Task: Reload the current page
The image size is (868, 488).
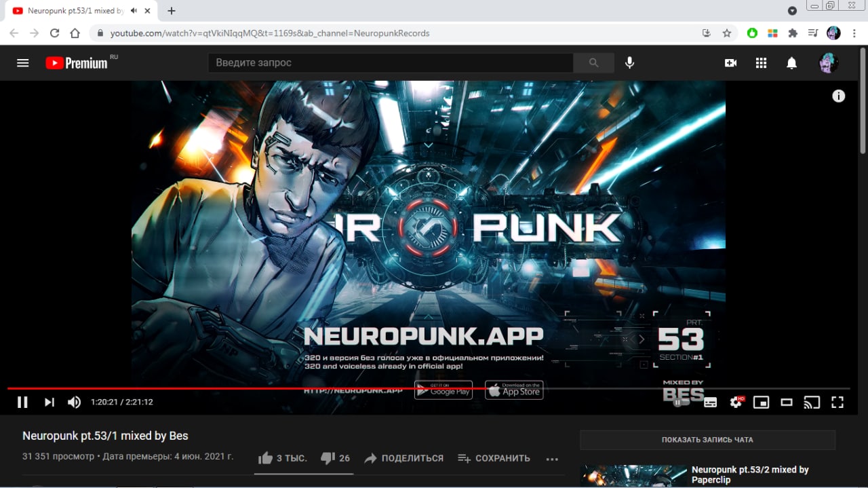Action: point(54,33)
